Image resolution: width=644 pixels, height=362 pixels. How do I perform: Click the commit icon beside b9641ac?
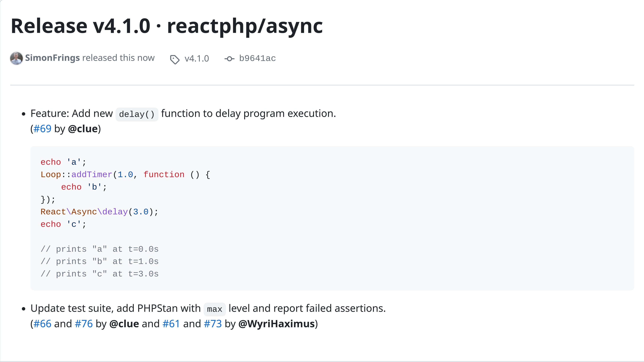[230, 58]
